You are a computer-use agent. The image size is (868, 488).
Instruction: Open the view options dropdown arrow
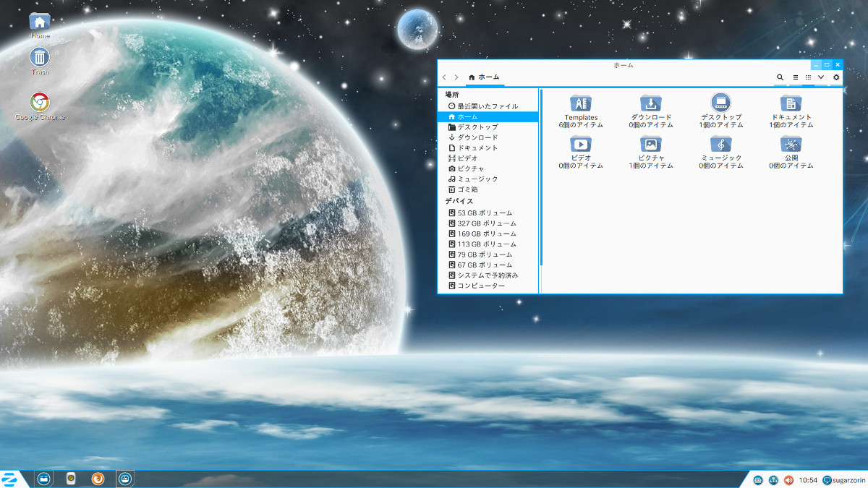pos(821,77)
